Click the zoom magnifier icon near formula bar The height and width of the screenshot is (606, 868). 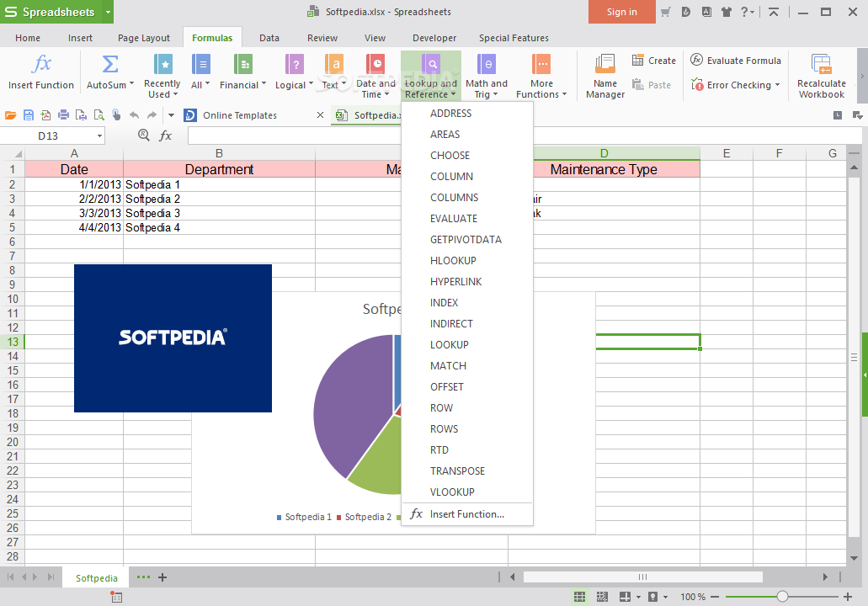(x=144, y=135)
